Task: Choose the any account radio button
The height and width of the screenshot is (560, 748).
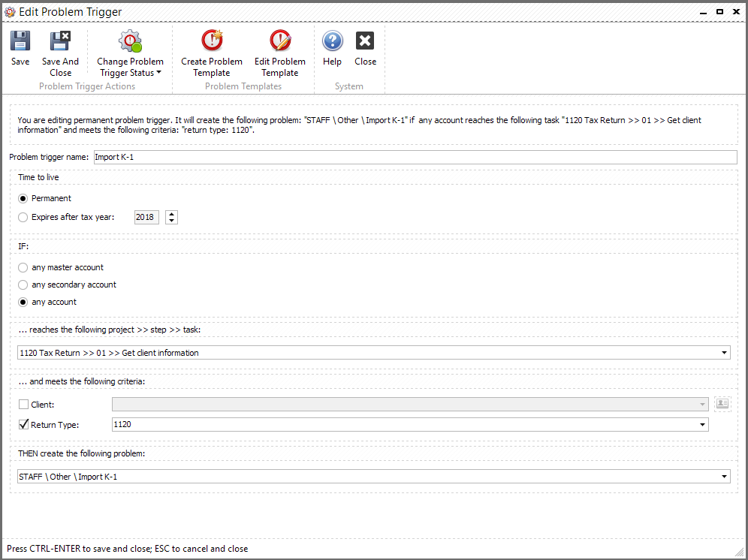Action: pos(23,302)
